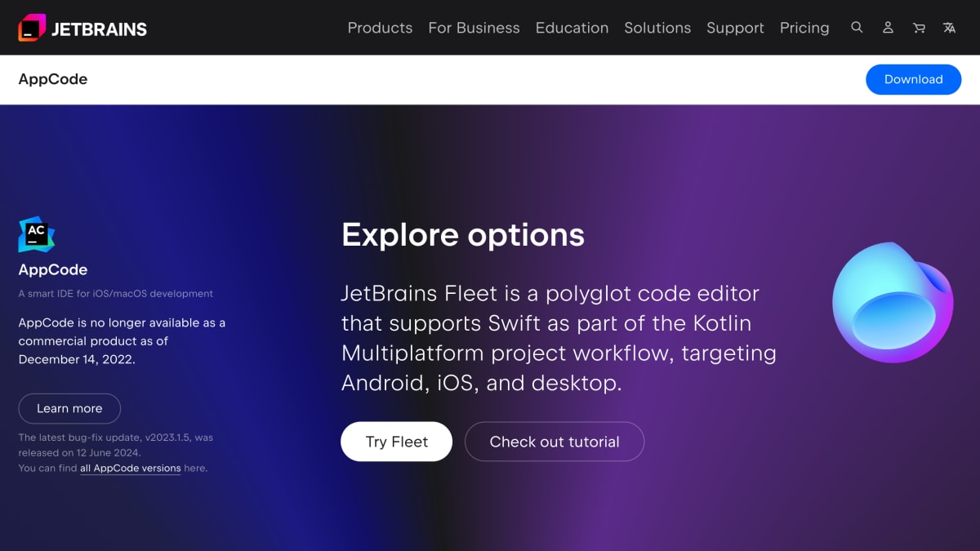Click the Try Fleet button
Viewport: 980px width, 551px height.
coord(396,442)
